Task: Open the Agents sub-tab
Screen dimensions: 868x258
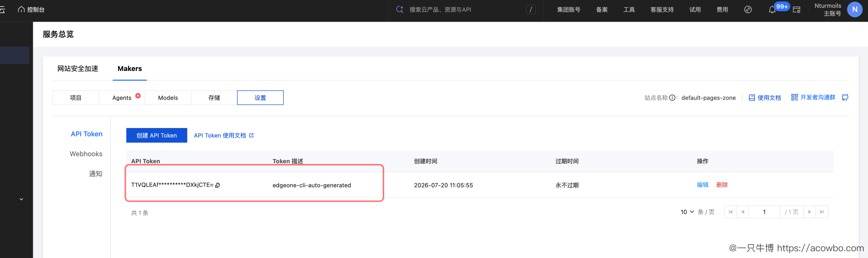Action: click(122, 98)
